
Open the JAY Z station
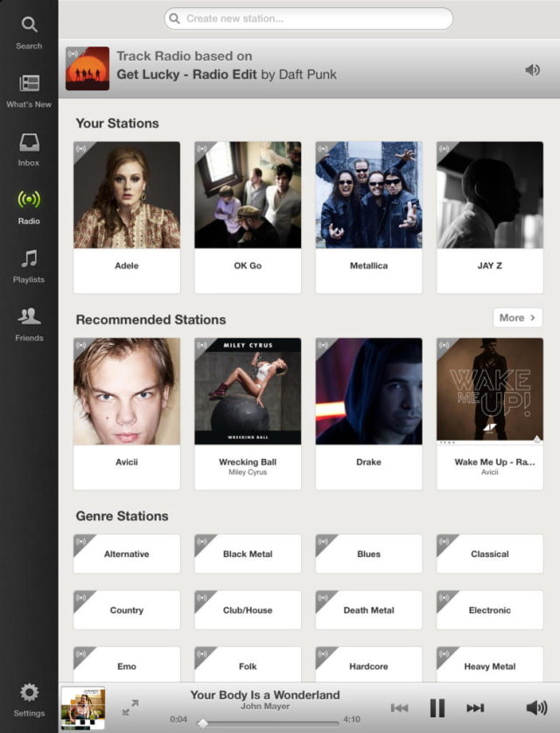[489, 217]
